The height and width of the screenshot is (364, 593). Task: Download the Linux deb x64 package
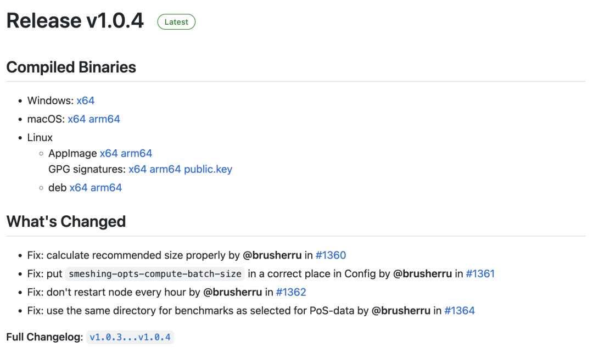79,188
